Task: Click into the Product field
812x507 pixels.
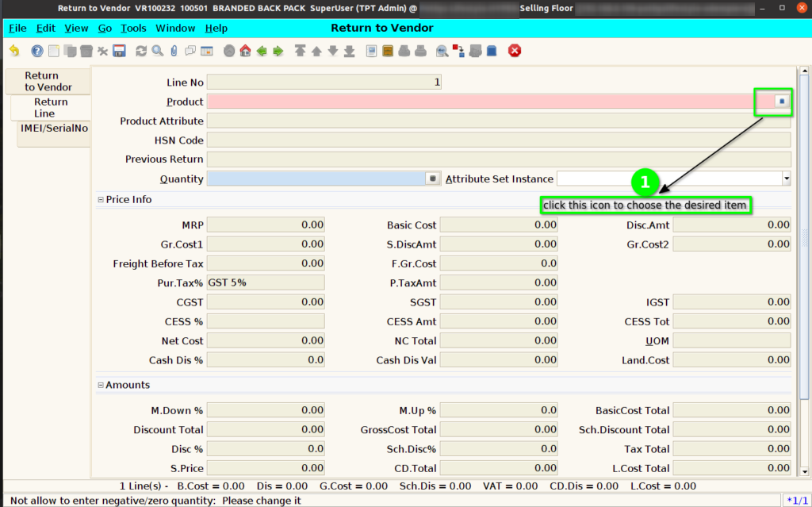Action: (x=490, y=102)
